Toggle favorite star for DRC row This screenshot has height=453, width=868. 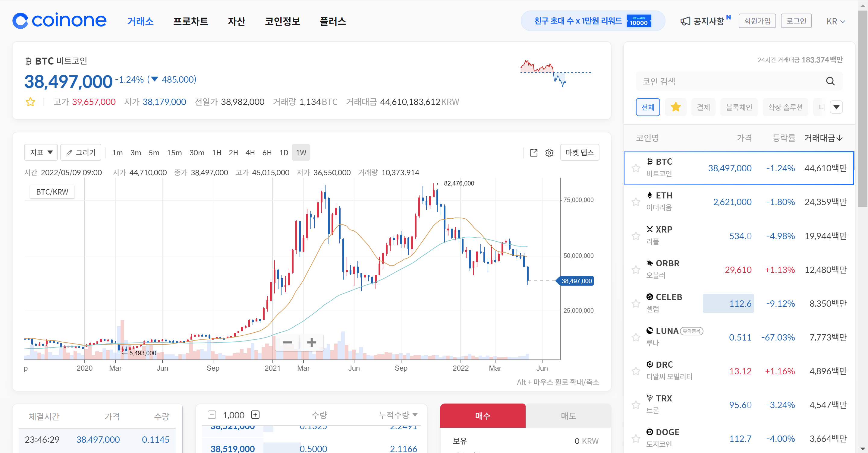point(636,371)
